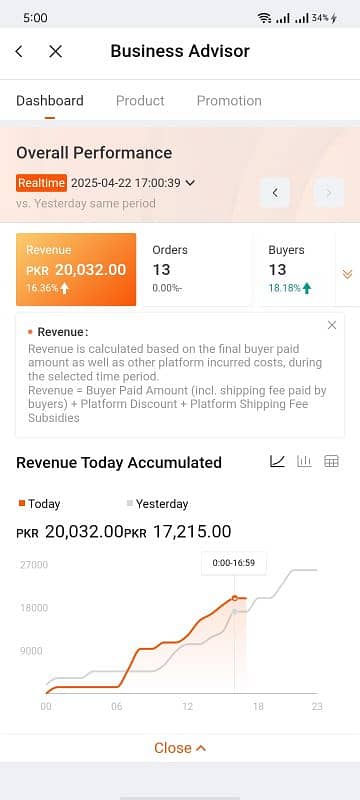Collapse the panel via Close chevron
This screenshot has height=800, width=360.
[180, 747]
